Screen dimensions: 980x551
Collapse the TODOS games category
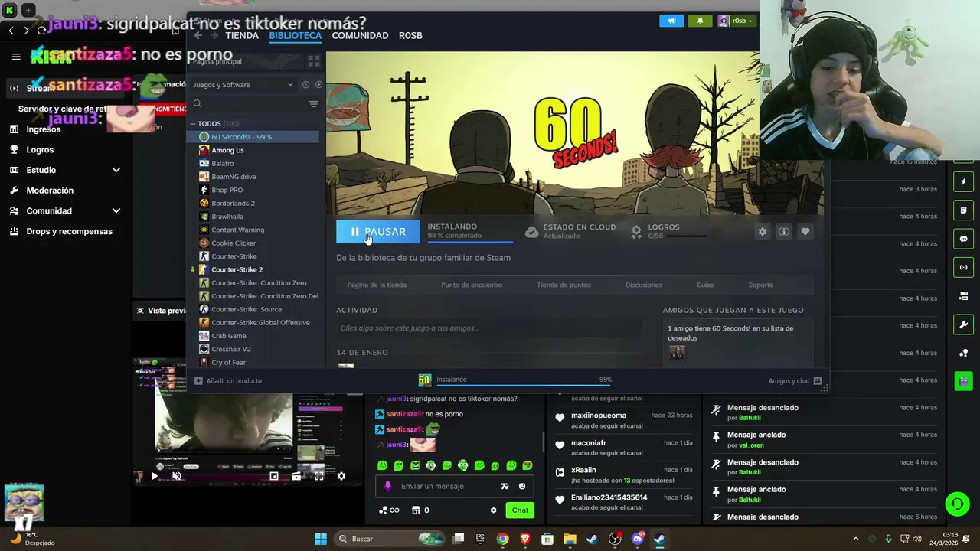(x=193, y=124)
